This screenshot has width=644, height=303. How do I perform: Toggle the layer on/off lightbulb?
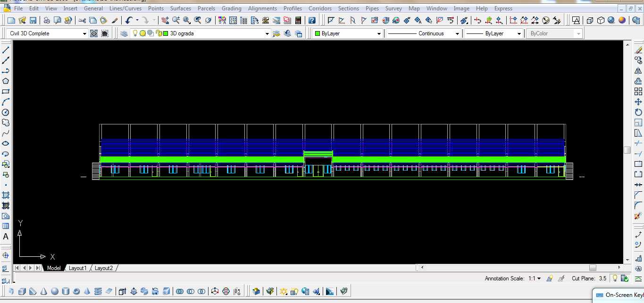tap(135, 33)
